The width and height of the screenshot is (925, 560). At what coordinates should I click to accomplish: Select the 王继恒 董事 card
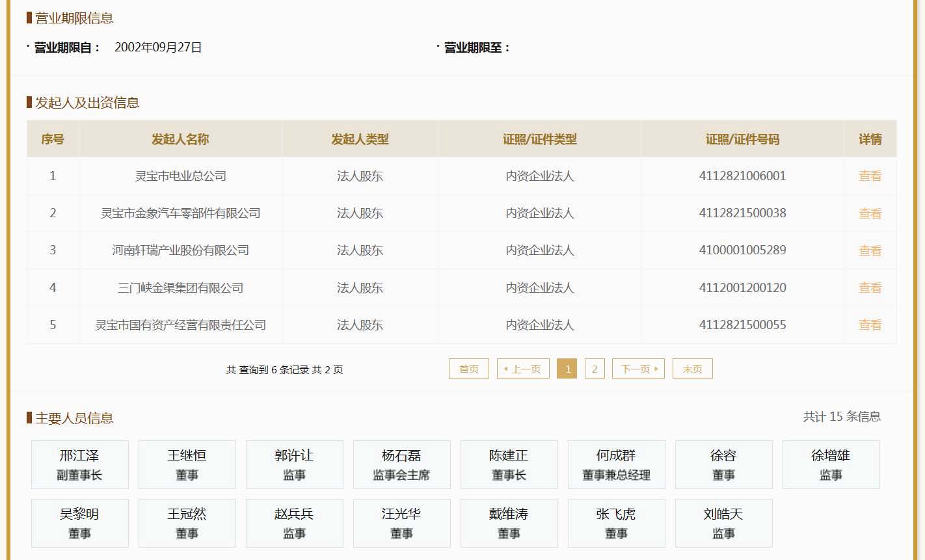(187, 464)
